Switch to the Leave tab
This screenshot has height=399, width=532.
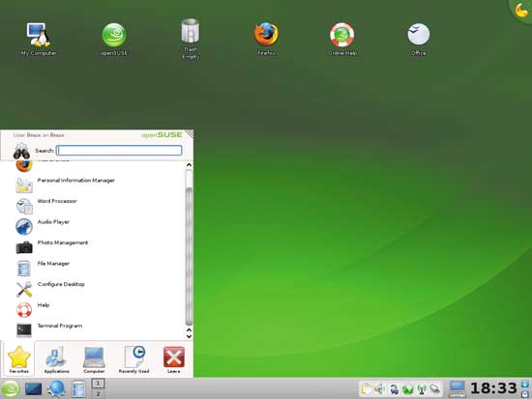tap(174, 359)
